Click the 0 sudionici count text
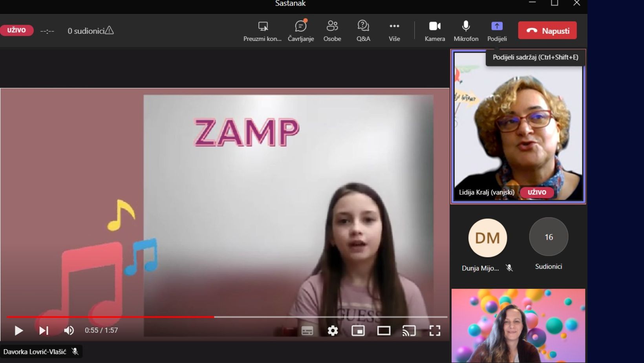The image size is (644, 363). coord(86,31)
